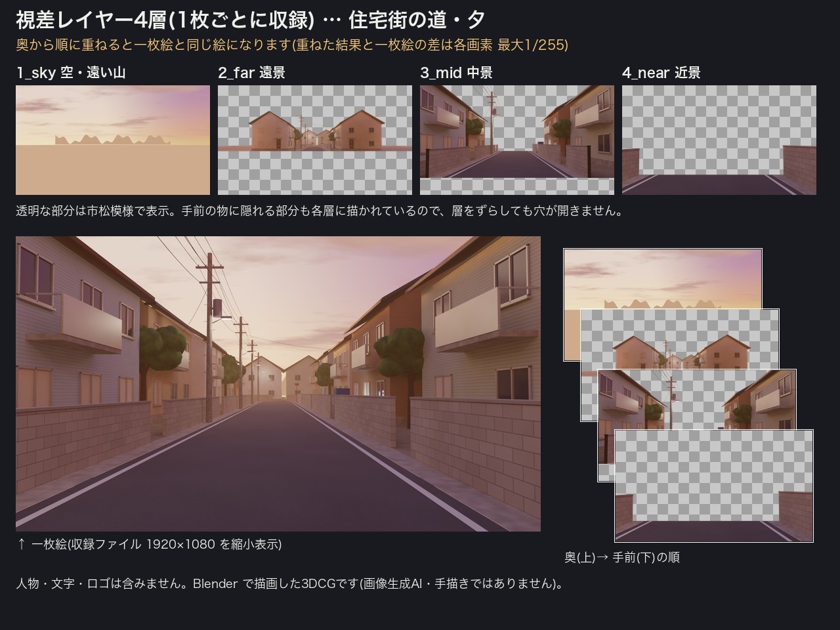Image resolution: width=840 pixels, height=630 pixels.
Task: Click the large composite street render
Action: point(278,384)
